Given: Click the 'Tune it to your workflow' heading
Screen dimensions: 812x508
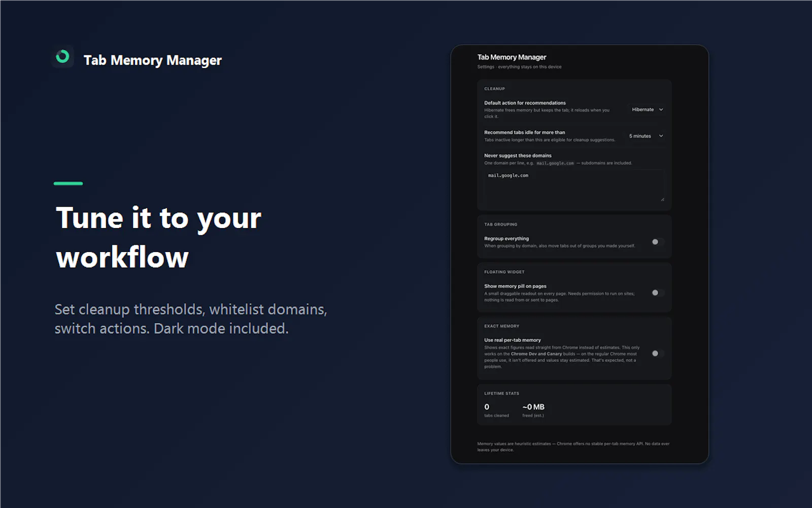Looking at the screenshot, I should (x=158, y=237).
